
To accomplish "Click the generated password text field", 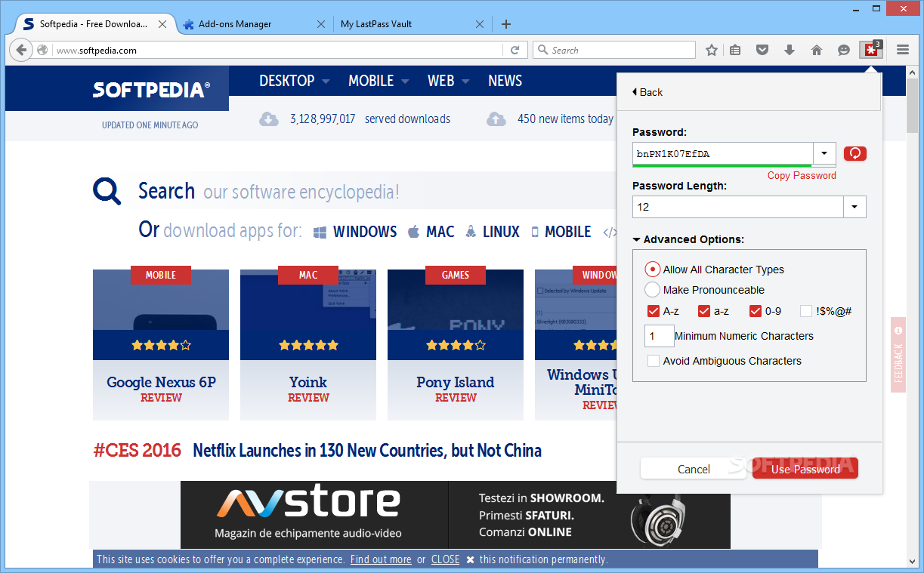I will click(723, 153).
